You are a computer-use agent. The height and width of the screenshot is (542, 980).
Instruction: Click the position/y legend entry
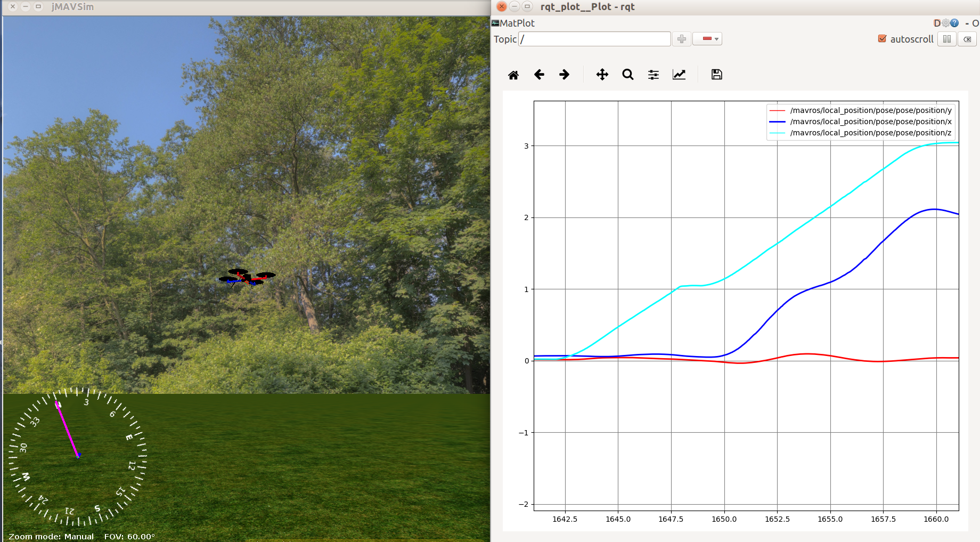(x=861, y=110)
